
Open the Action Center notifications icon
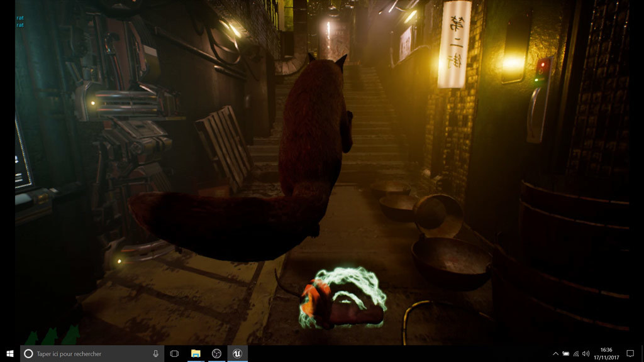click(630, 353)
